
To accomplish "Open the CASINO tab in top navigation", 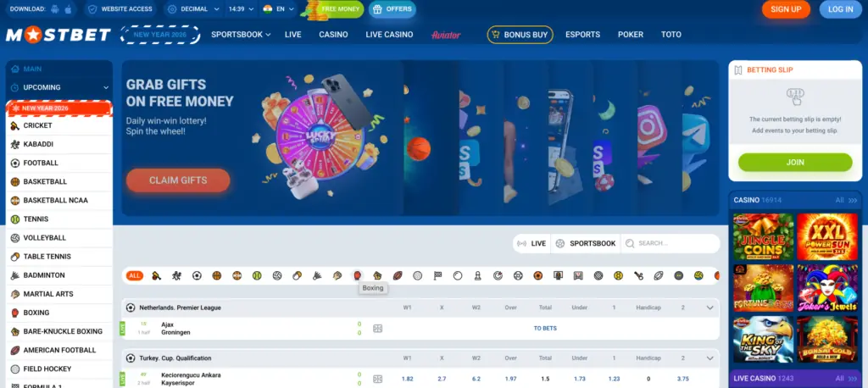I will pos(333,35).
